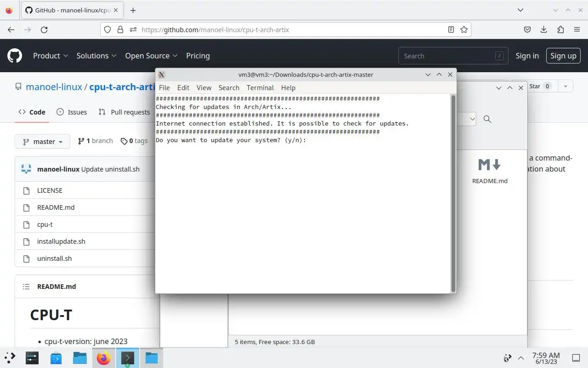Select the GitHub browser tab
Image resolution: width=588 pixels, height=368 pixels.
tap(72, 10)
